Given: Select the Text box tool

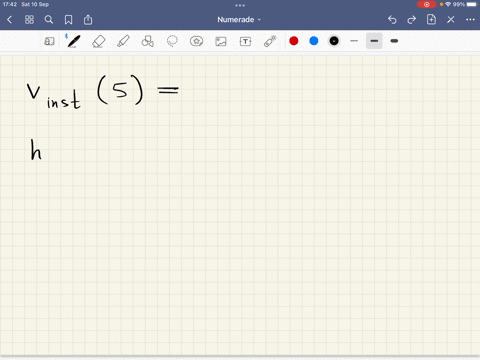Looking at the screenshot, I should pos(245,41).
